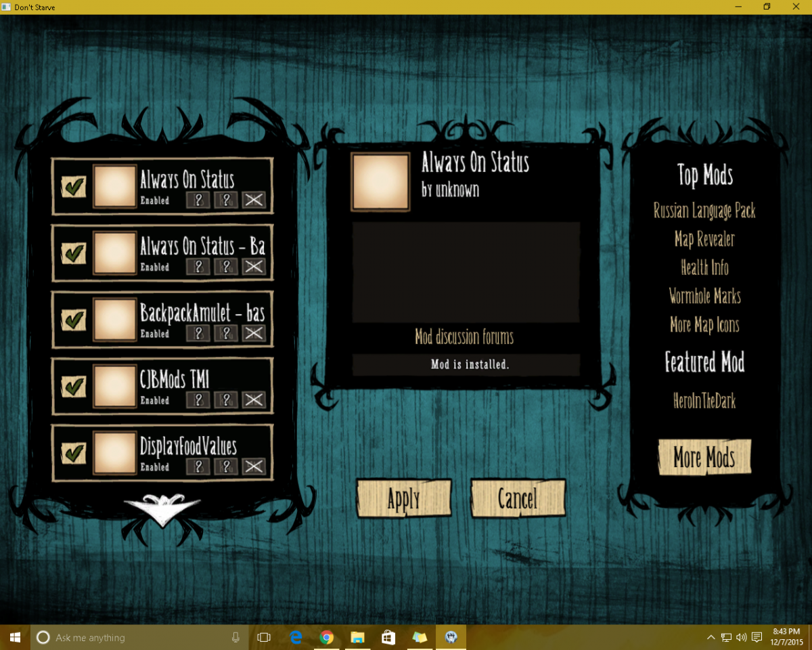Viewport: 812px width, 650px height.
Task: Click the X icon on BackpackAmulet row
Action: click(x=254, y=333)
